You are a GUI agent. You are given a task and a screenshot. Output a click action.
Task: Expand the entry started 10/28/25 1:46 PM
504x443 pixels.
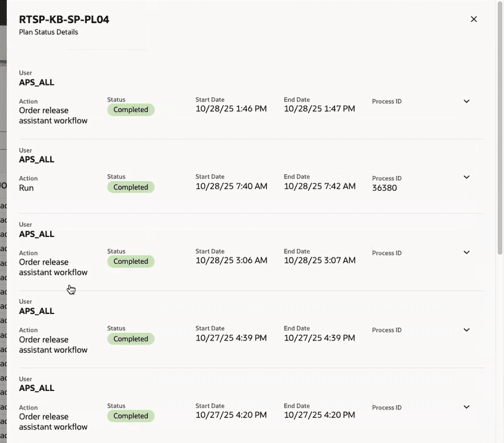point(467,101)
